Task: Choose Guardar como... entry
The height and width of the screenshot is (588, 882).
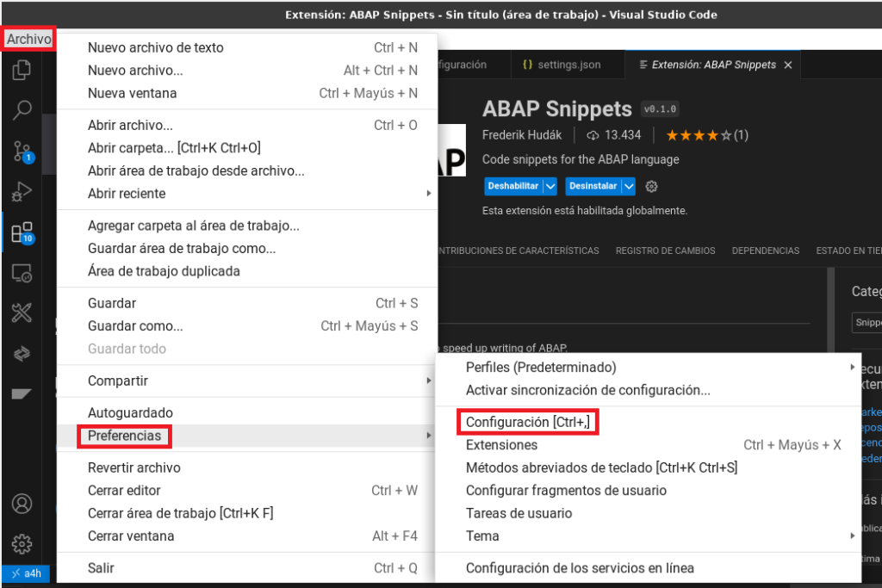Action: [247, 326]
